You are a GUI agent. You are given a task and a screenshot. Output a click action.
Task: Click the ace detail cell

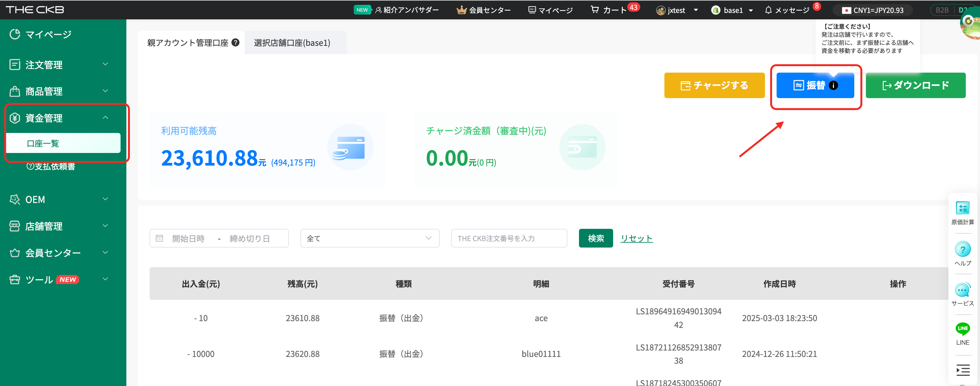tap(541, 319)
